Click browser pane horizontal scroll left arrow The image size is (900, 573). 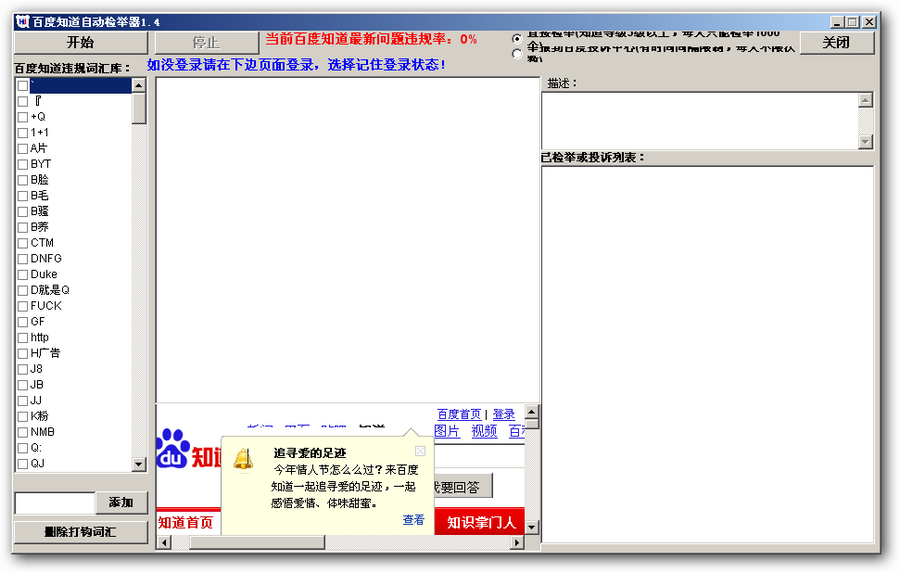point(165,542)
